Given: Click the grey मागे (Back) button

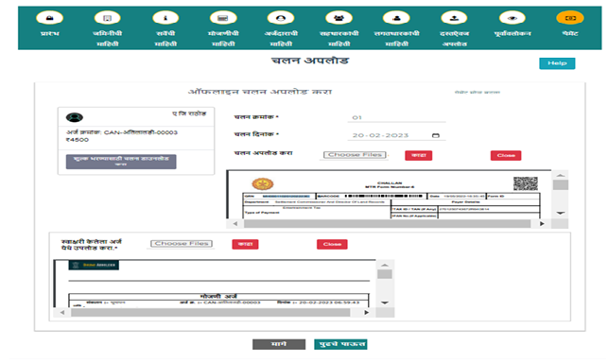Looking at the screenshot, I should 279,344.
